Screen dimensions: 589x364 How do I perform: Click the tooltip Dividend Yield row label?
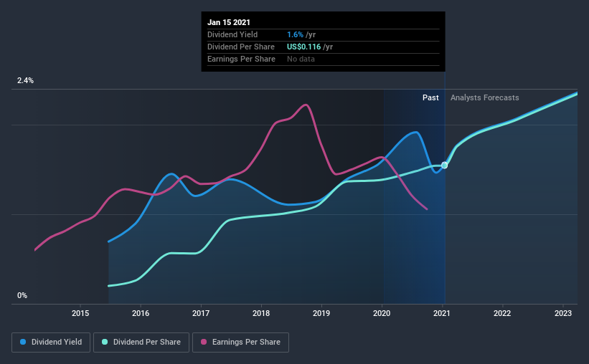pyautogui.click(x=232, y=34)
